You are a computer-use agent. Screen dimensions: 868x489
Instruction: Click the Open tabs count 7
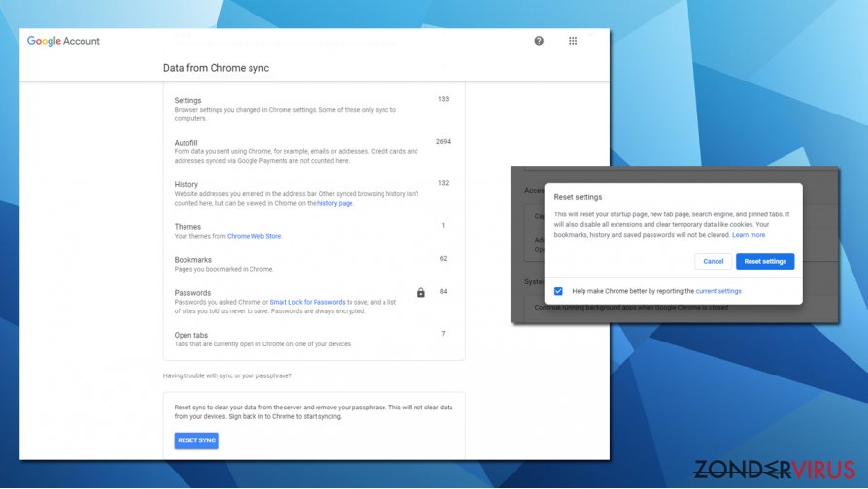pos(443,334)
